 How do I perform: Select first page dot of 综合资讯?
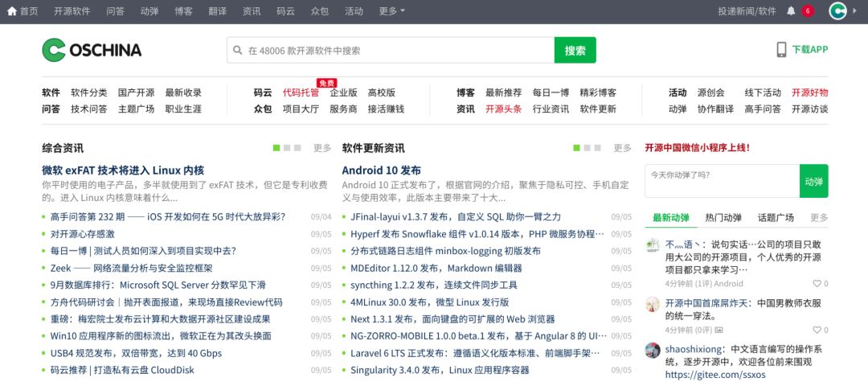(x=276, y=148)
